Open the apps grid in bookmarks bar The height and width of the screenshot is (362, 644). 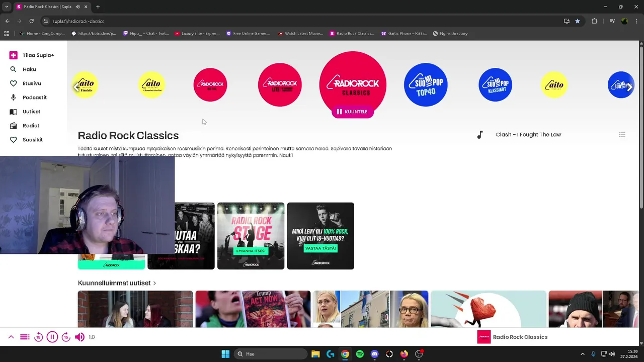(7, 34)
